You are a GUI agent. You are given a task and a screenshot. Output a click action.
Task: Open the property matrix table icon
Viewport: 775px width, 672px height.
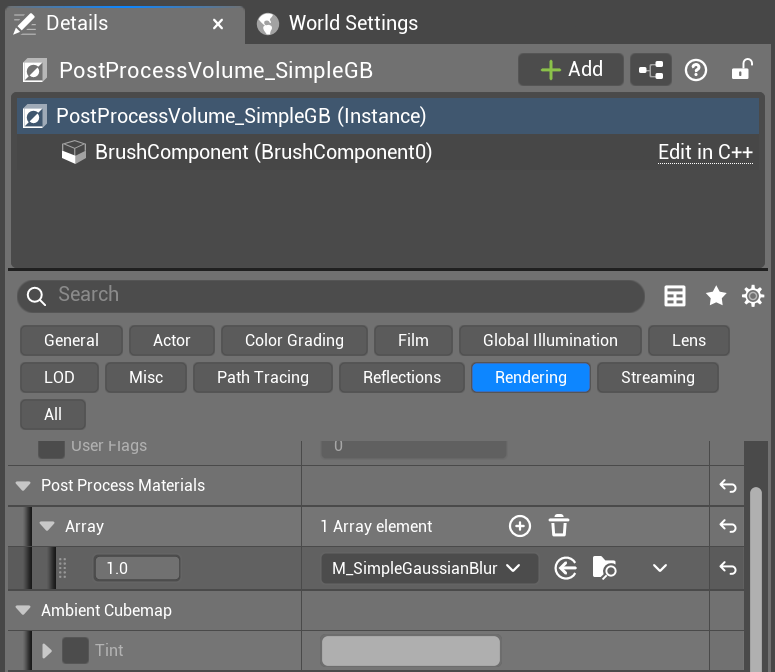(x=675, y=296)
